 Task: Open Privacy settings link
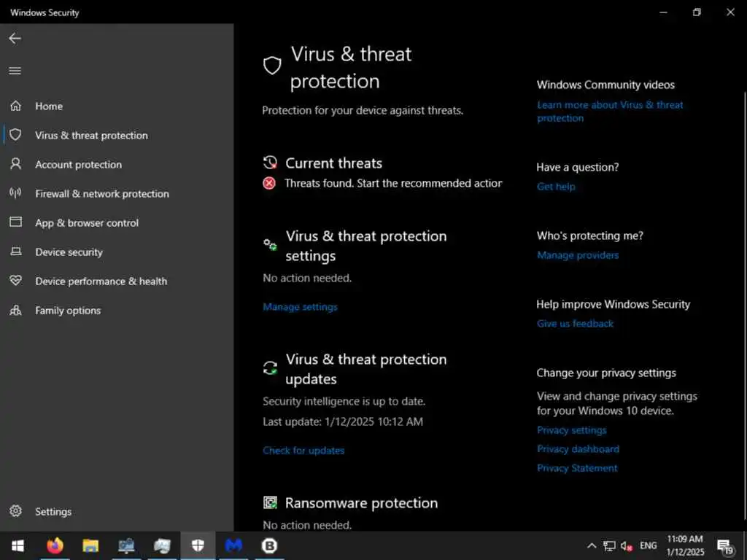pyautogui.click(x=572, y=430)
